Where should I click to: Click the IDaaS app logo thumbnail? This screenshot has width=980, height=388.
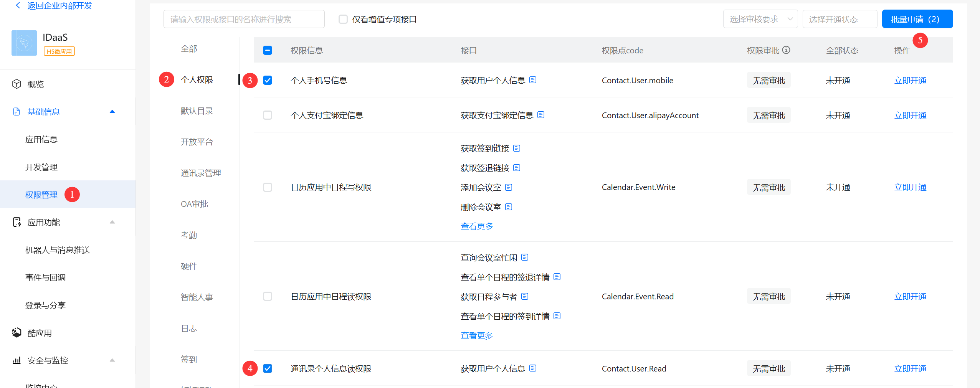24,43
